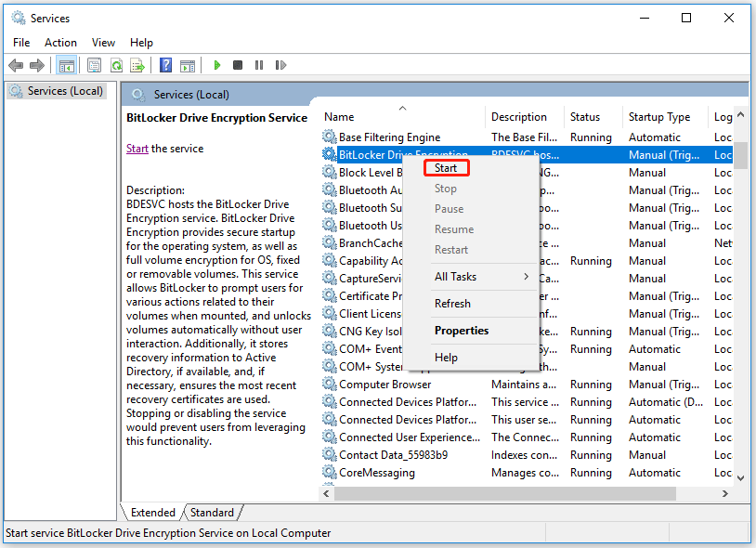
Task: Click the Start the service link
Action: click(x=137, y=149)
